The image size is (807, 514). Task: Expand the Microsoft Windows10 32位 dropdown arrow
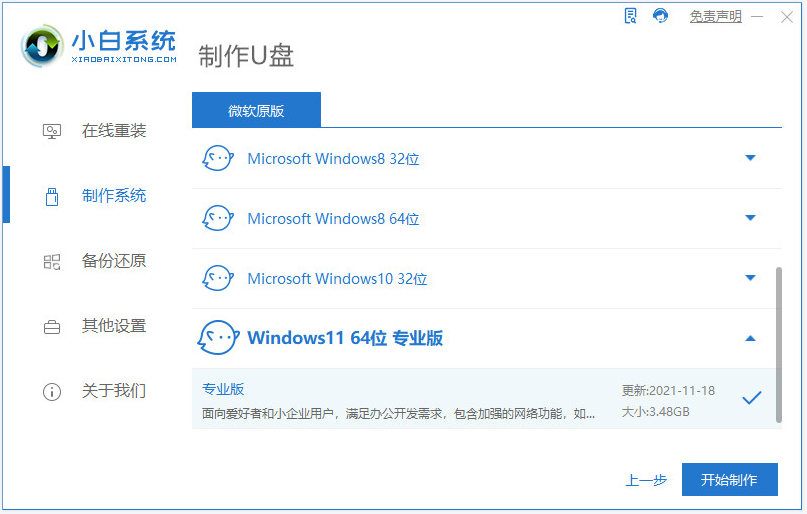[750, 278]
